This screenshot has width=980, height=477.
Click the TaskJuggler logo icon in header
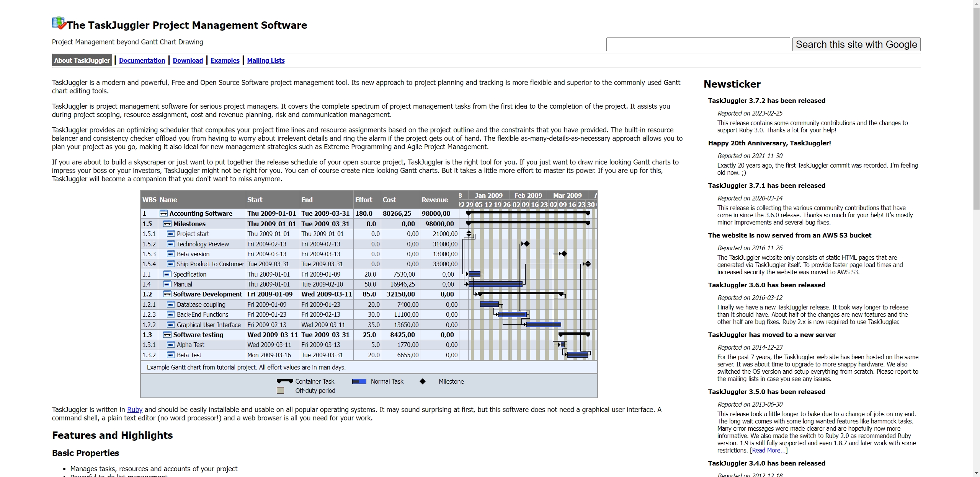pyautogui.click(x=59, y=23)
